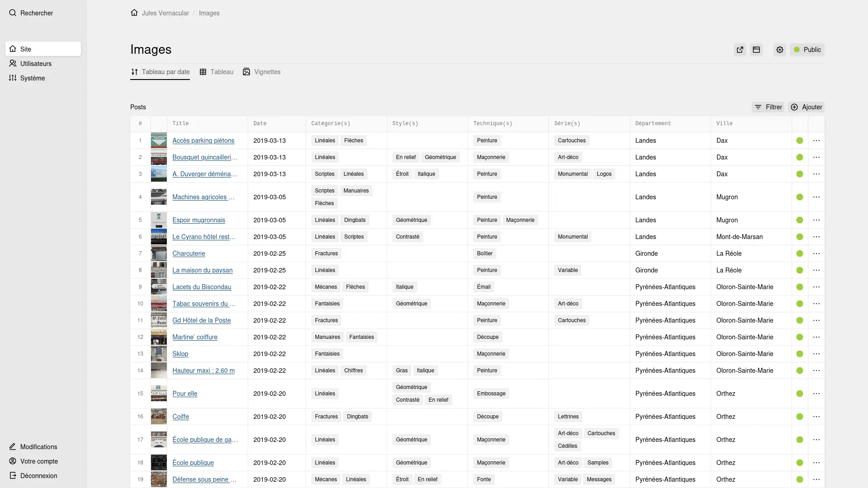Open row options for La maison du paysan

point(816,270)
